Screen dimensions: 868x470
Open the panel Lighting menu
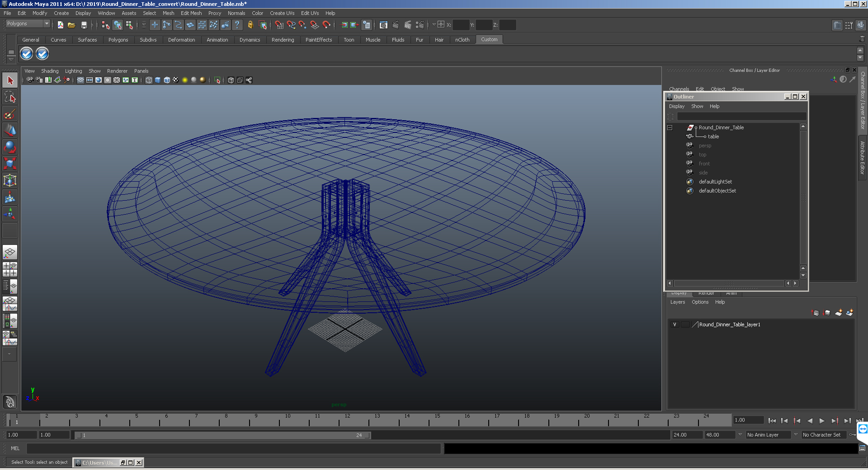(x=73, y=71)
